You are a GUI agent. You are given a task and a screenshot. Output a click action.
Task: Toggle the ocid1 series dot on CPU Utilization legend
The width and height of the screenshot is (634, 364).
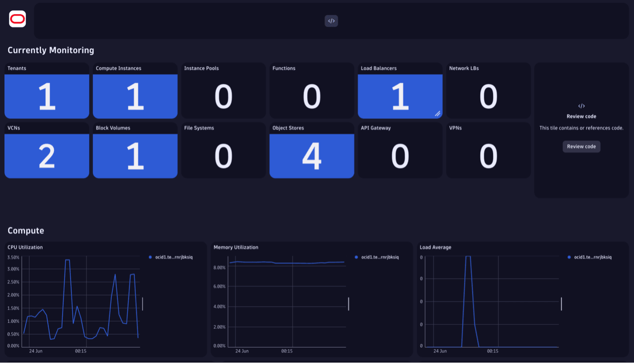151,257
